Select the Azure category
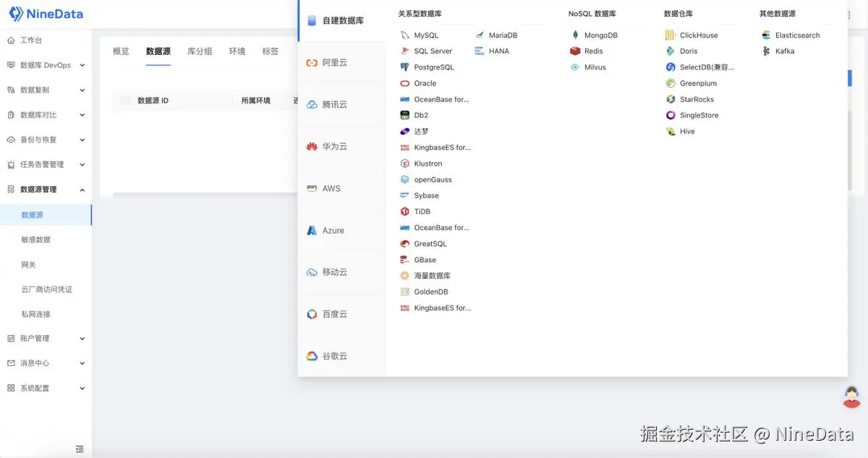The image size is (868, 458). tap(341, 231)
